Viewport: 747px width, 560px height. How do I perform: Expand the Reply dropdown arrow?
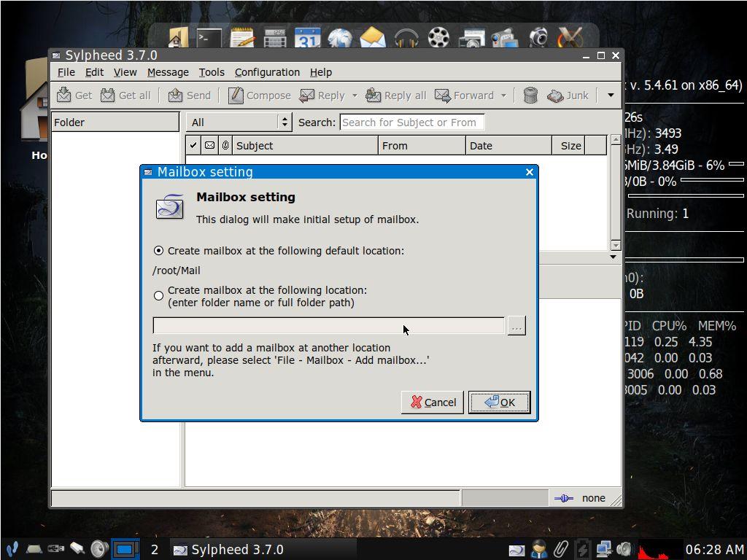pos(355,96)
